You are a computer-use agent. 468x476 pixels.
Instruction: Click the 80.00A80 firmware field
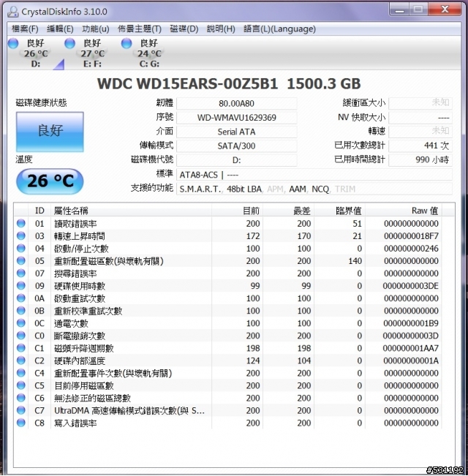pos(236,104)
